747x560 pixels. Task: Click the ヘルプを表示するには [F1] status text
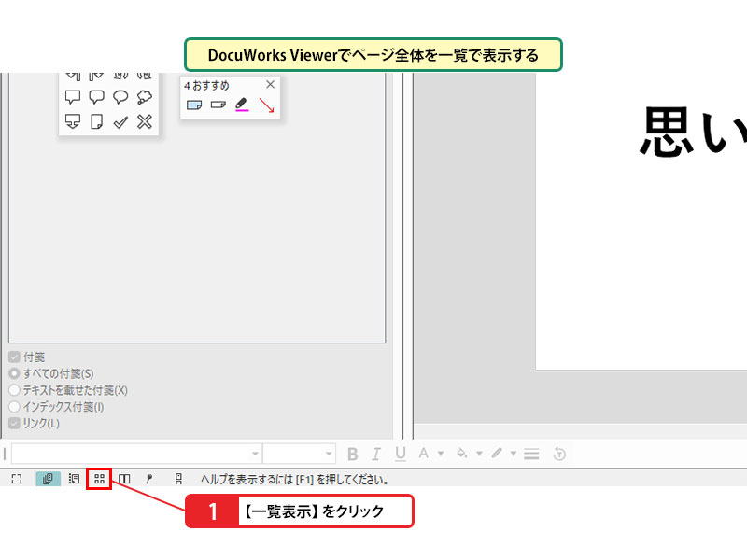[294, 480]
